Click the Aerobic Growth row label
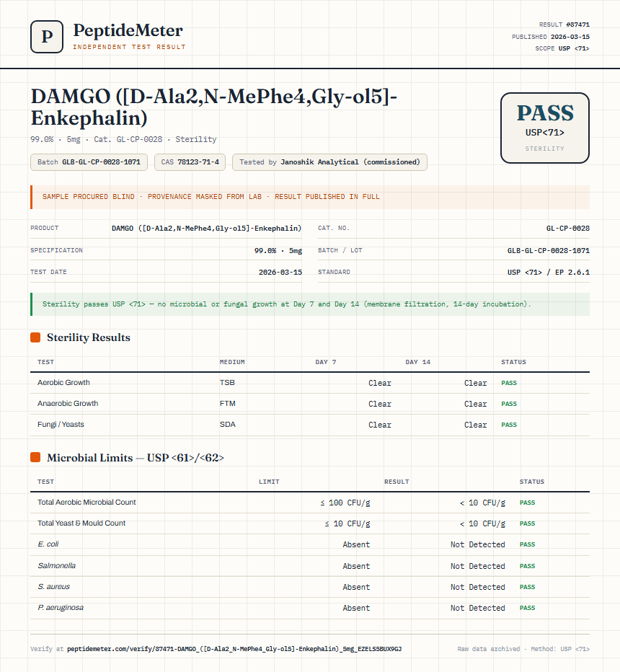Image resolution: width=620 pixels, height=672 pixels. coord(63,383)
